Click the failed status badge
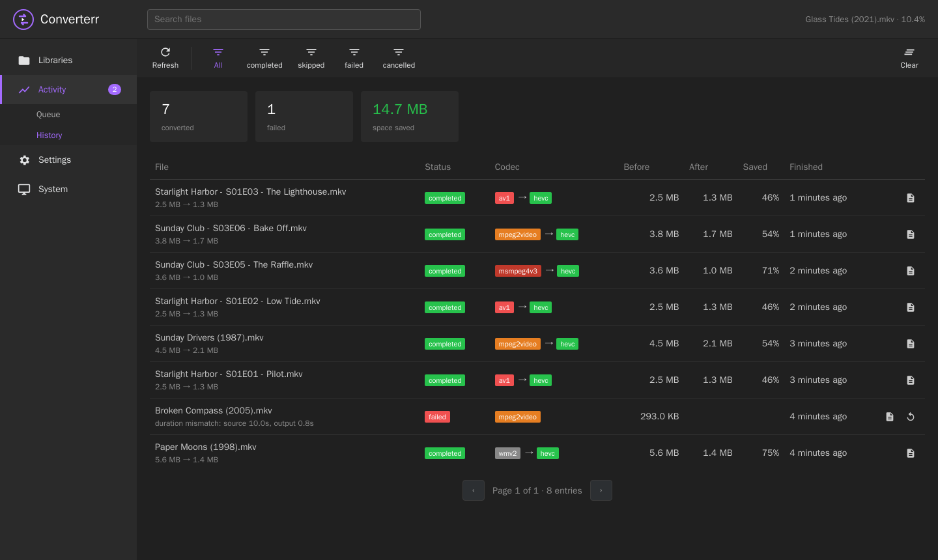Screen dimensions: 938x560 click(438, 417)
